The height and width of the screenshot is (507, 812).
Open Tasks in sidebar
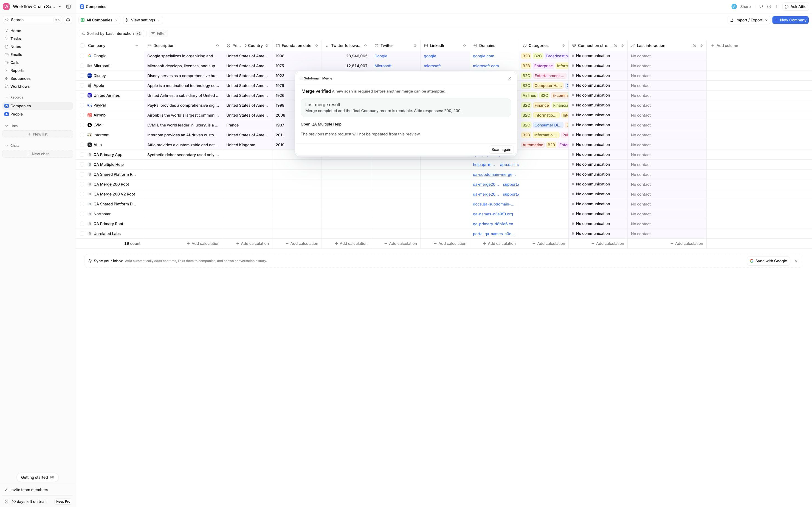[x=38, y=39]
